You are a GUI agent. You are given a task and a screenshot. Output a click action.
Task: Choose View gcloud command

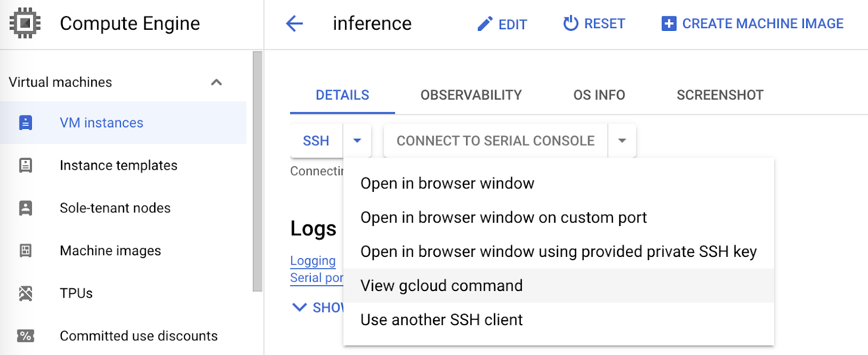[559, 286]
